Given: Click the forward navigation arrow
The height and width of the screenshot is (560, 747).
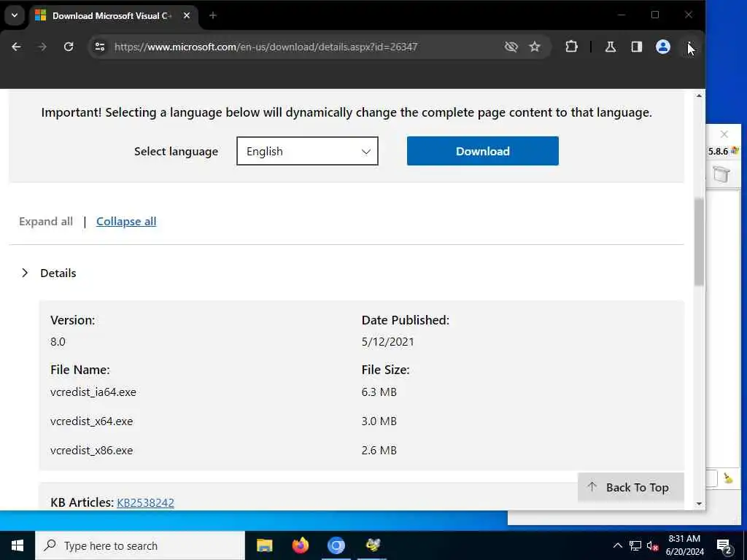Looking at the screenshot, I should [42, 47].
